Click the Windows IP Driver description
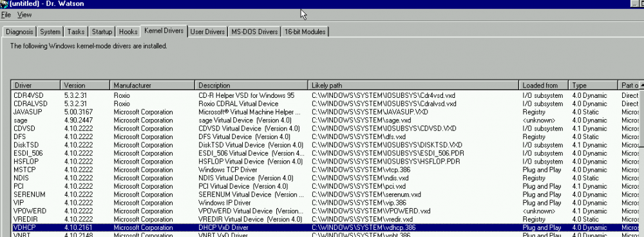The image size is (644, 237). tap(224, 202)
